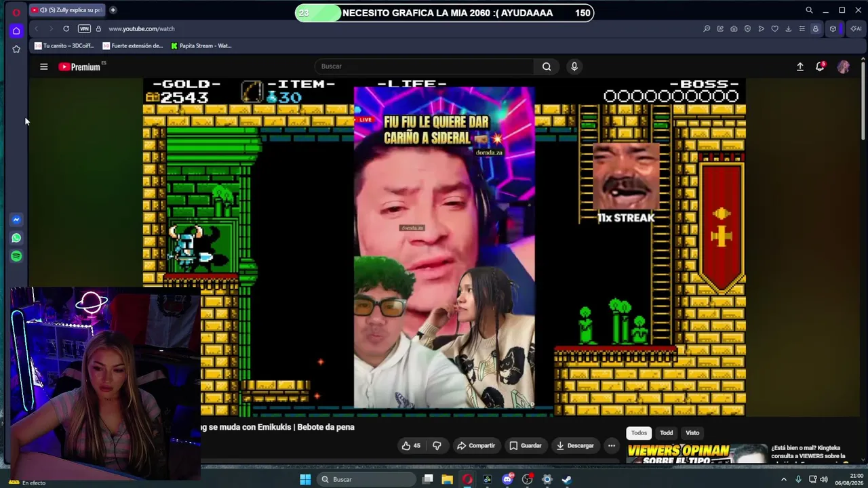
Task: Go forward to the next page
Action: pyautogui.click(x=50, y=28)
